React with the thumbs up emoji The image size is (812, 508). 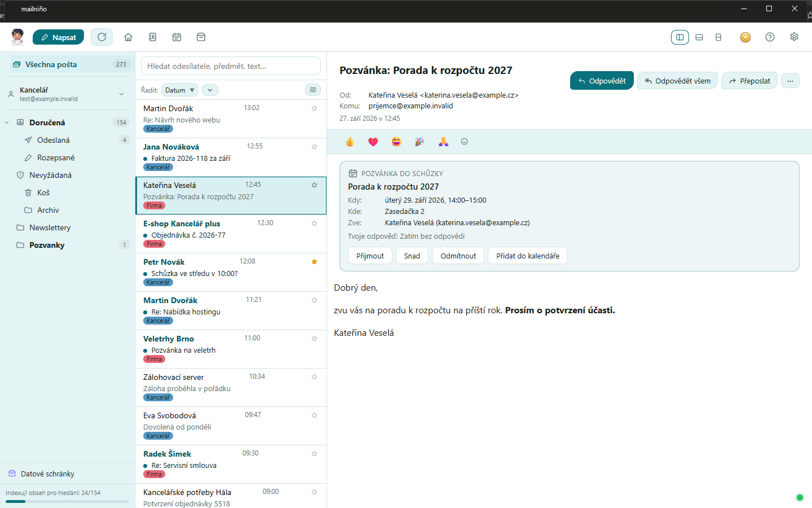350,142
